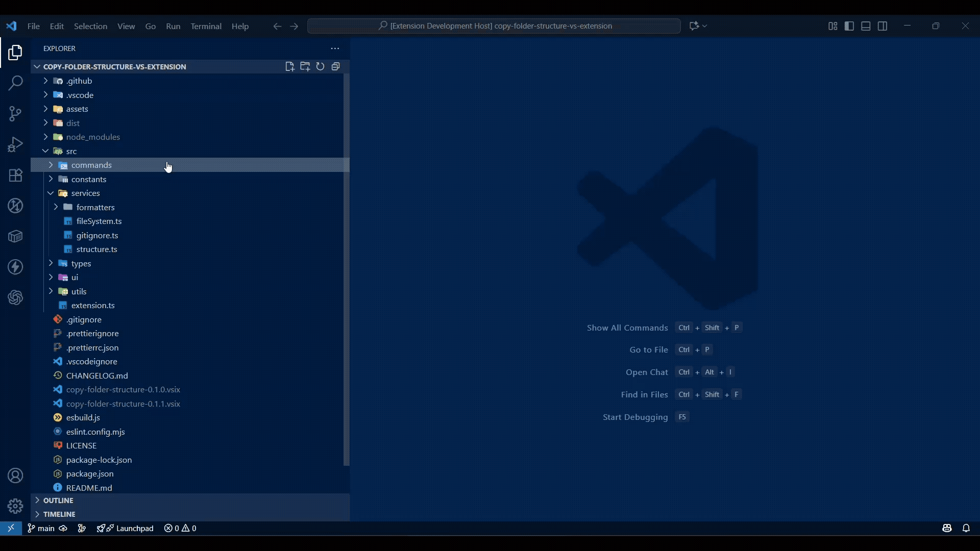Click the ChatGPT icon in activity bar
The image size is (980, 551).
[x=15, y=297]
